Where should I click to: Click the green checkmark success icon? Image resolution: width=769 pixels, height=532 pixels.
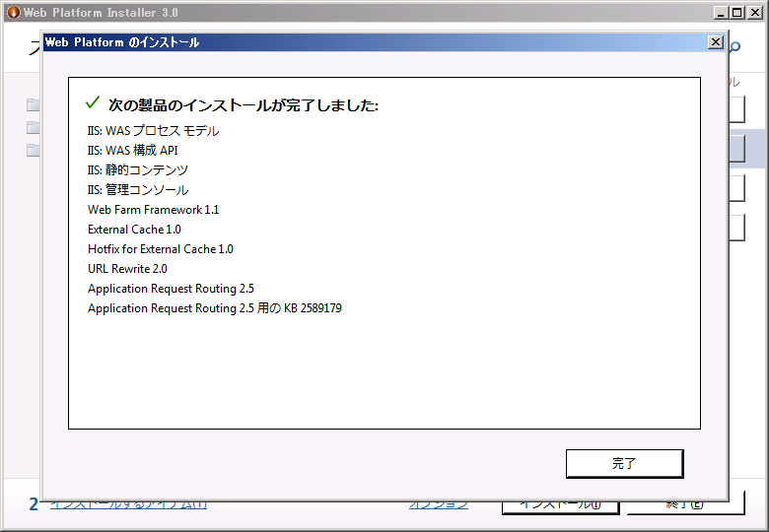coord(93,102)
